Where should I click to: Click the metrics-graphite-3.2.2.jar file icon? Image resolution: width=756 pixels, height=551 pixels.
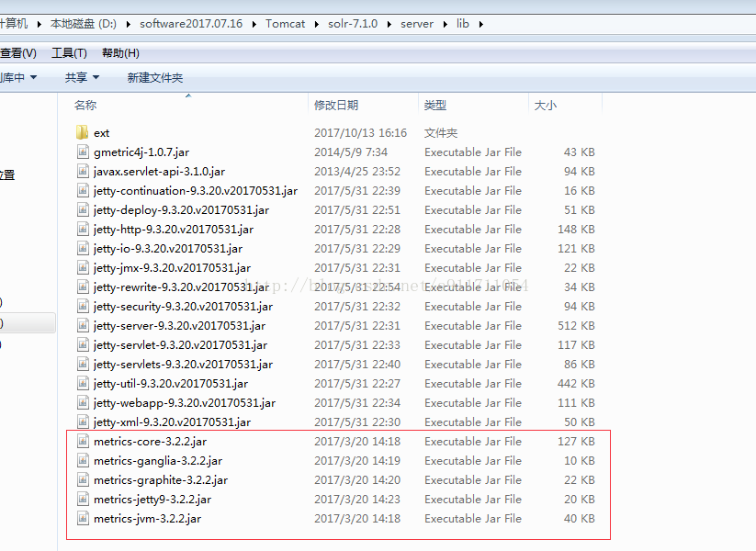(x=83, y=479)
